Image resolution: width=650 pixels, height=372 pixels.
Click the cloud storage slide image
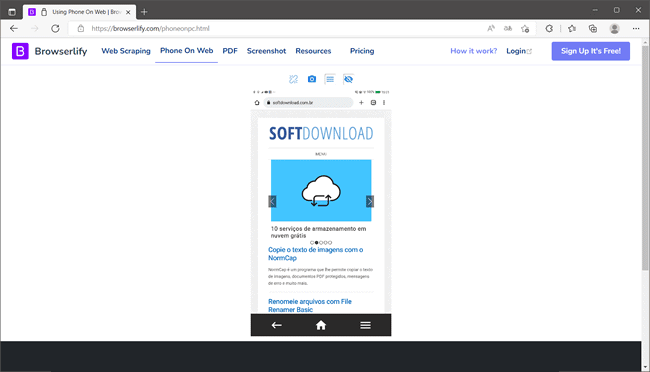point(321,190)
